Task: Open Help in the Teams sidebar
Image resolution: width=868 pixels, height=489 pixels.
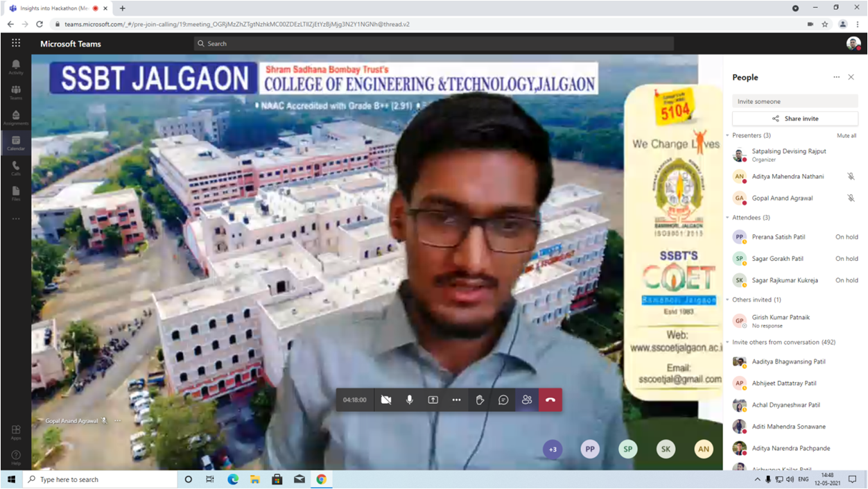Action: click(15, 457)
